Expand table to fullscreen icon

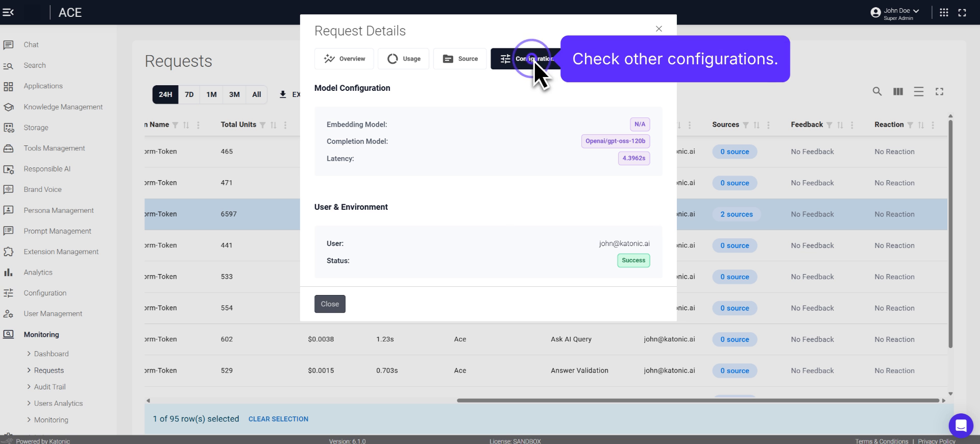939,91
